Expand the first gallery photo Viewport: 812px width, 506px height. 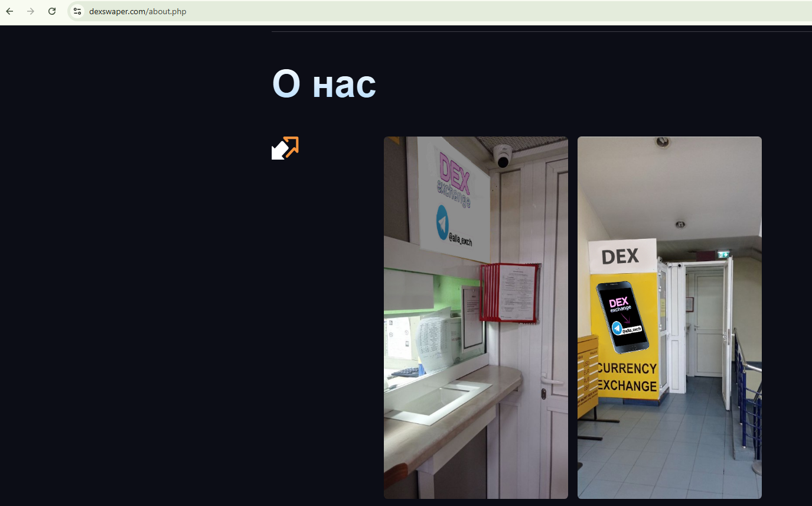[x=475, y=316]
